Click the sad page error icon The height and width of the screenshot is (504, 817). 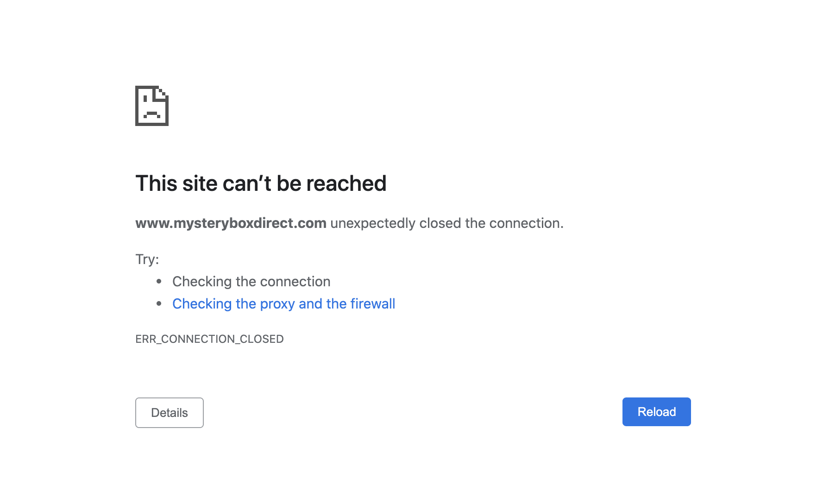pos(151,106)
